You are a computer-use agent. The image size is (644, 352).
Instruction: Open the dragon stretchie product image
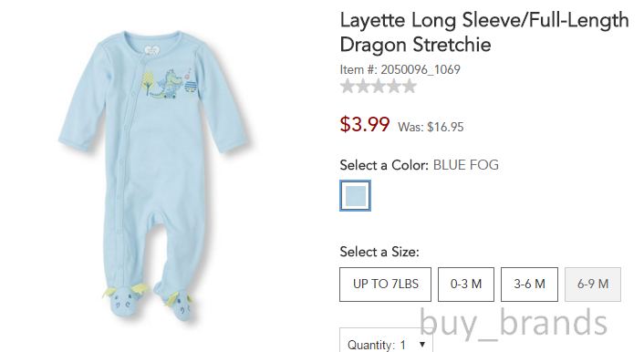click(x=153, y=175)
